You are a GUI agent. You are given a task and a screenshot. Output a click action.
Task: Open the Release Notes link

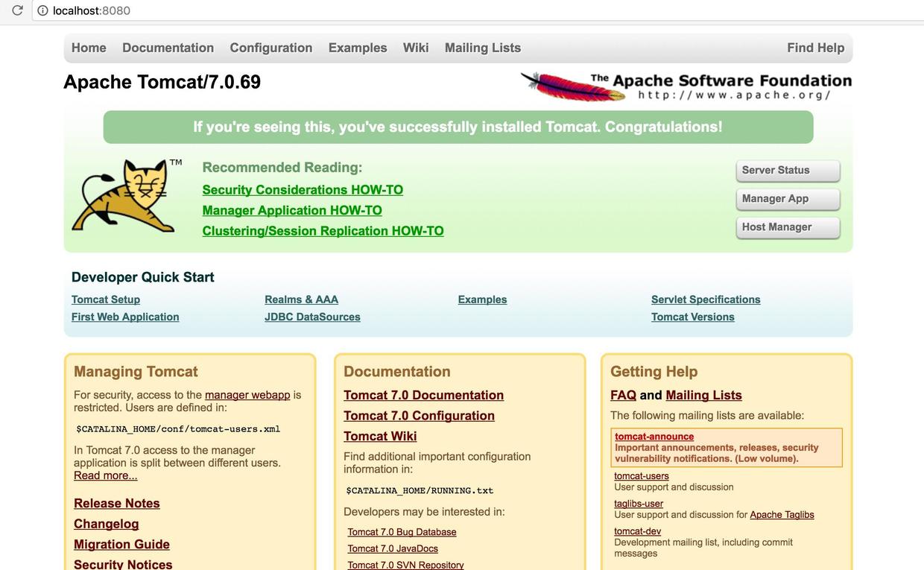click(x=117, y=504)
